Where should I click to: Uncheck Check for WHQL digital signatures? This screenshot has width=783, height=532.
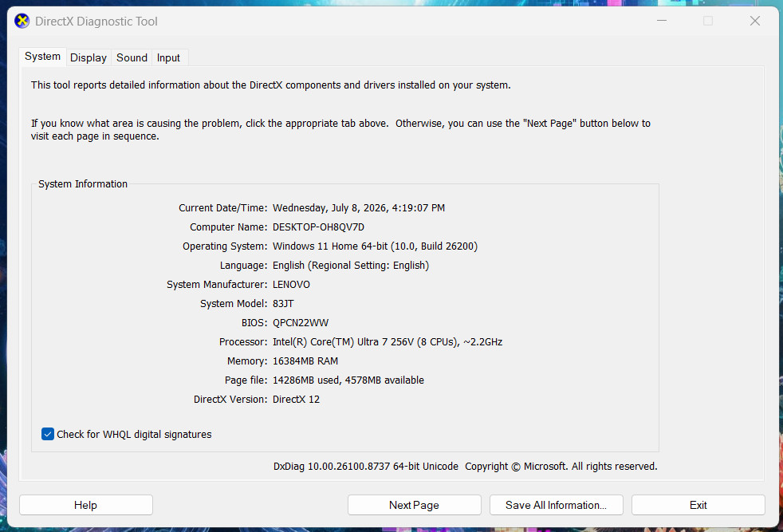click(48, 434)
